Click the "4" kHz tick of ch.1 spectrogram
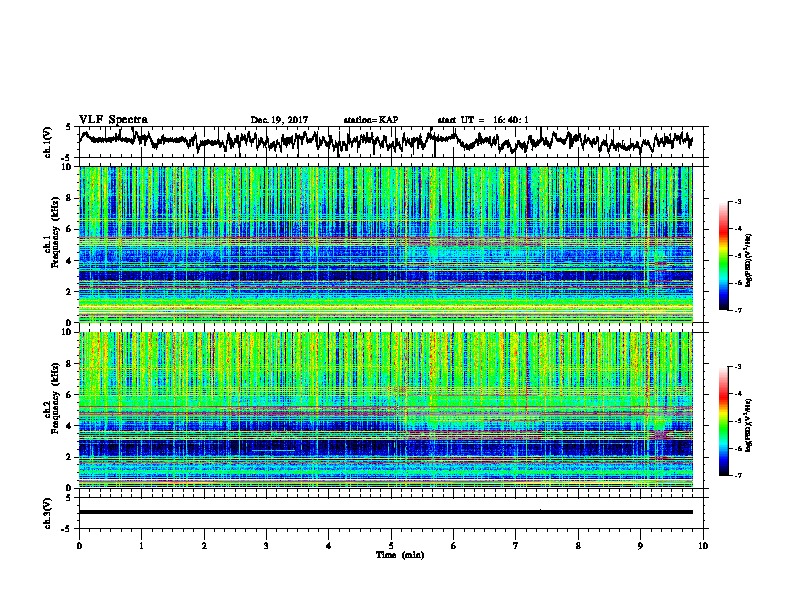This screenshot has height=612, width=792. point(71,261)
